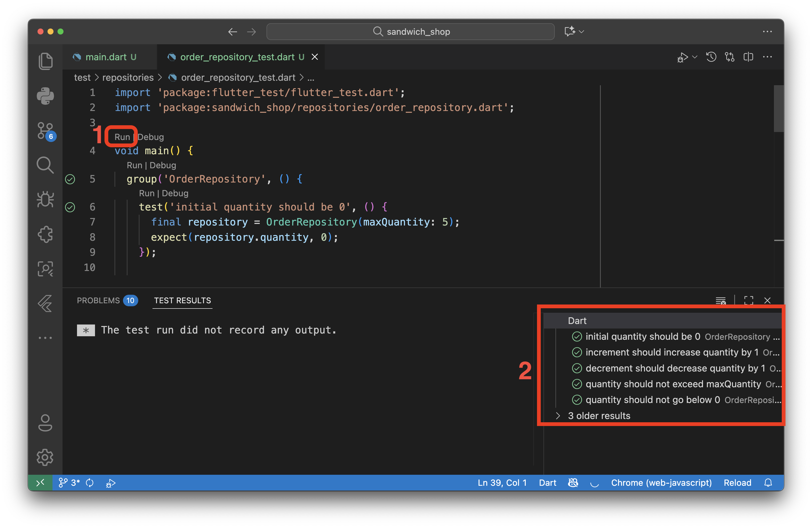Viewport: 812px width, 528px height.
Task: Clear test results in the panel toolbar
Action: click(721, 300)
